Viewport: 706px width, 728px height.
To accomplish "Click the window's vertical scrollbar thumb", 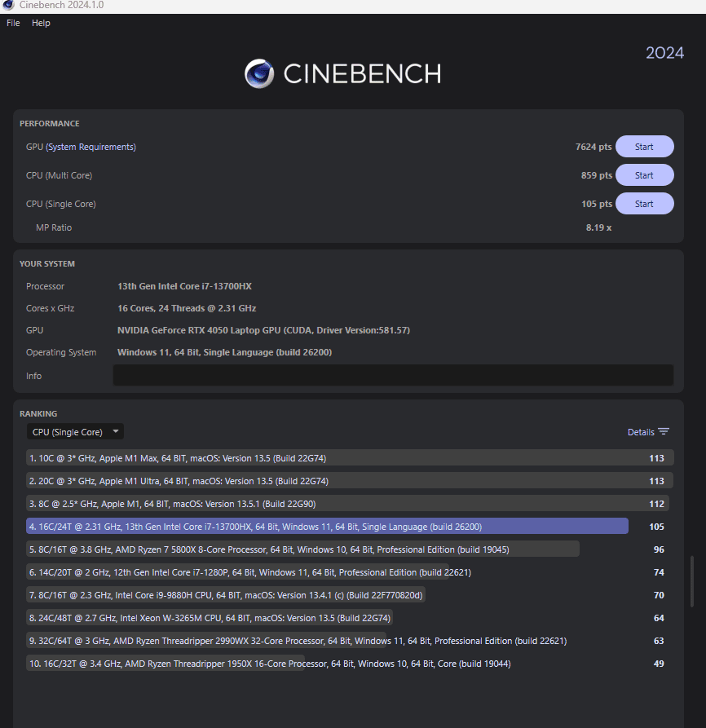I will pyautogui.click(x=691, y=581).
